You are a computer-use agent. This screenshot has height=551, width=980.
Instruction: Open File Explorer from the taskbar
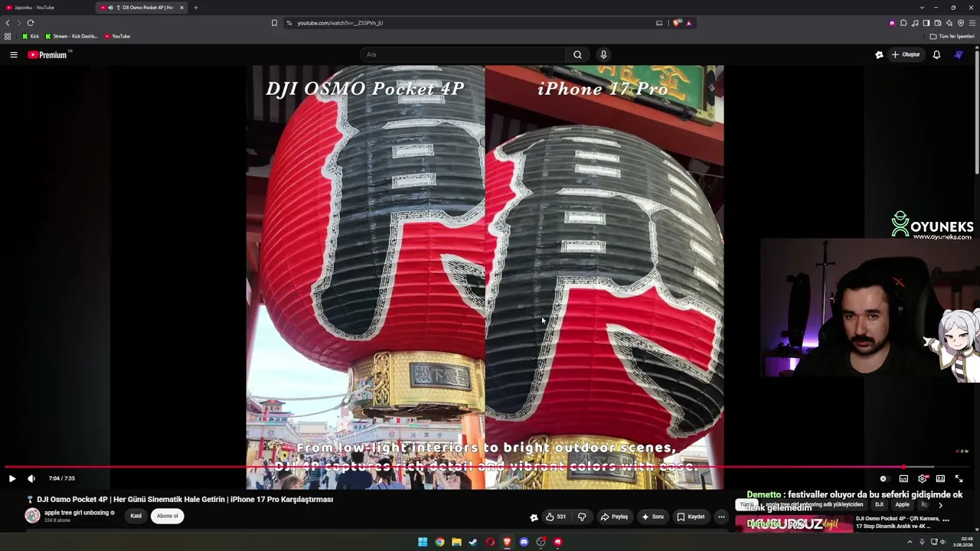click(456, 542)
